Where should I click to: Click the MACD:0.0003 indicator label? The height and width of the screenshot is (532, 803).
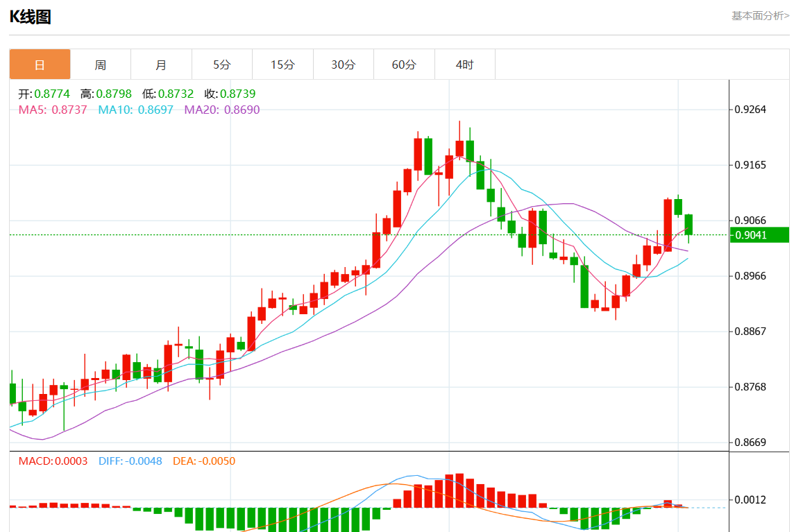(53, 461)
